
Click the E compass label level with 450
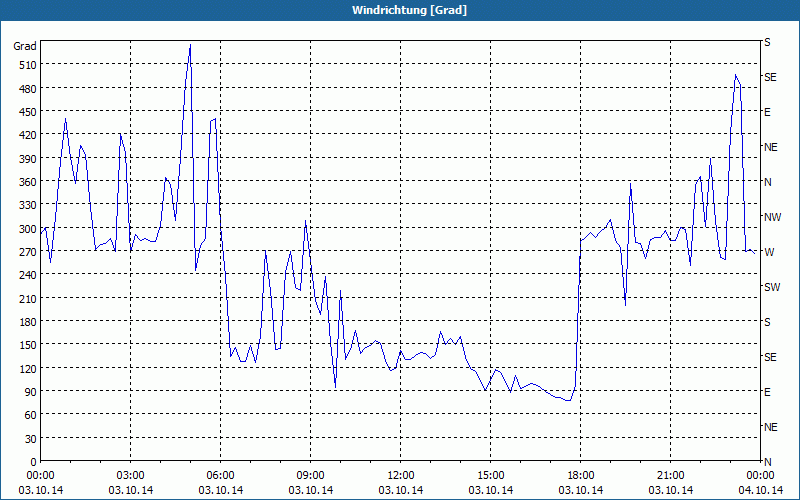[767, 112]
